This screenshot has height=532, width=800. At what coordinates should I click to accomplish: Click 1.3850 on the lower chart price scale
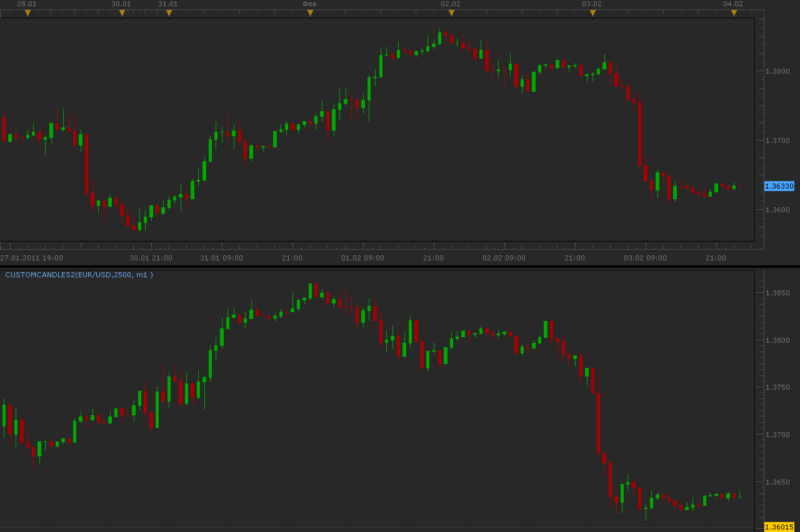click(778, 293)
